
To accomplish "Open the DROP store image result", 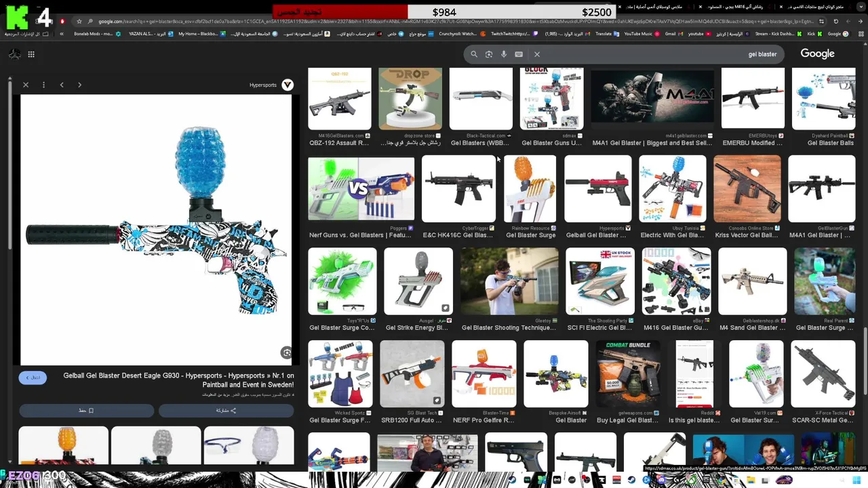I will (x=410, y=99).
